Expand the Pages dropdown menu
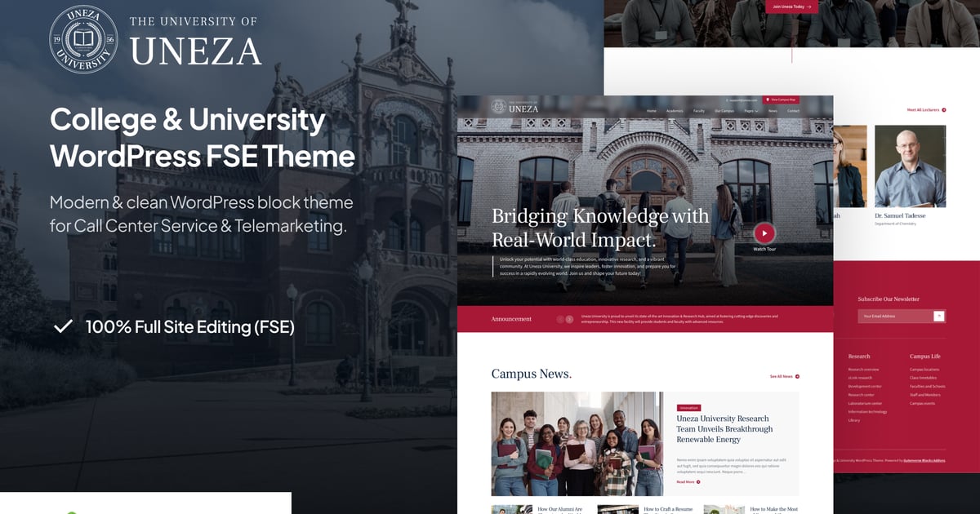980x514 pixels. 751,110
